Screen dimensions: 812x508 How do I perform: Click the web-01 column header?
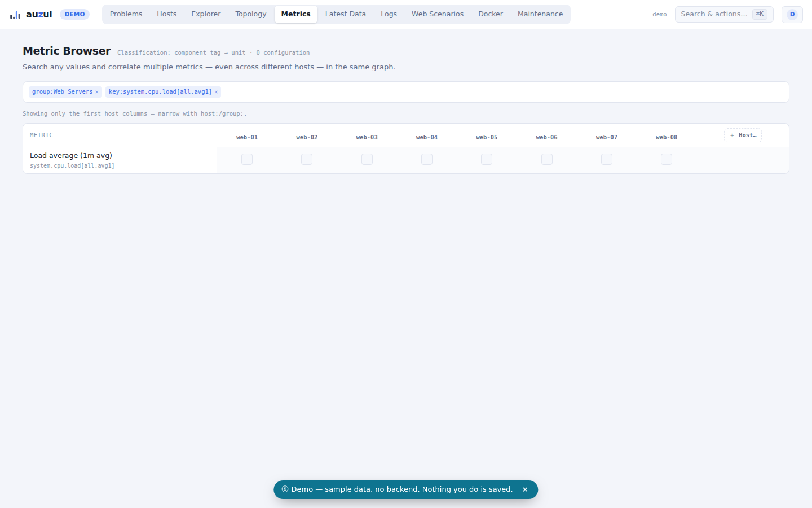tap(247, 137)
